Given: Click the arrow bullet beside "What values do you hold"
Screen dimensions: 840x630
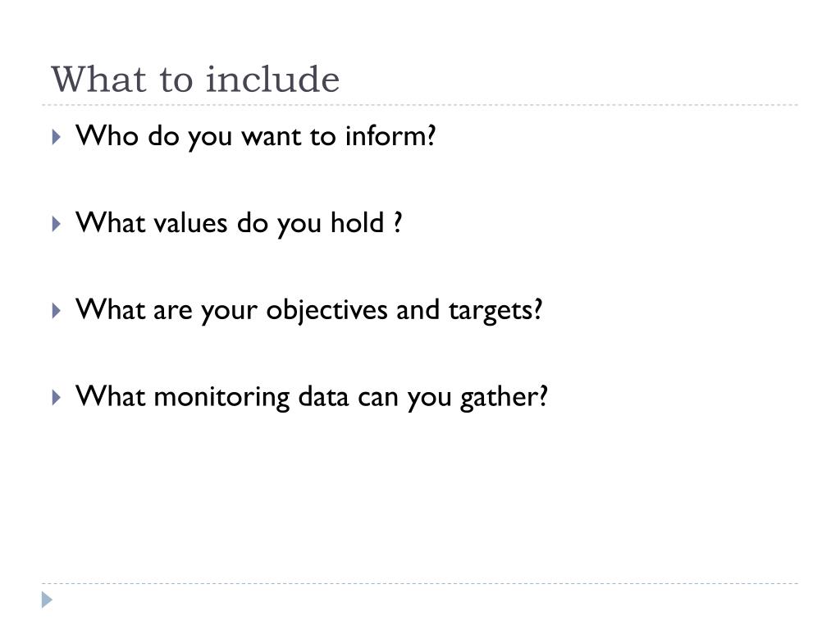Looking at the screenshot, I should (x=57, y=224).
